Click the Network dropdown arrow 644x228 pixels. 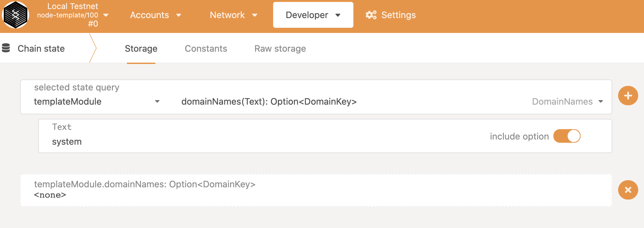(255, 15)
